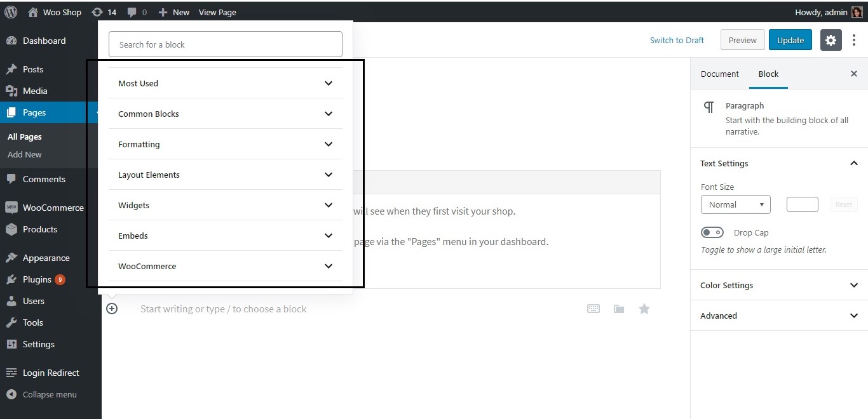868x419 pixels.
Task: Click View Page in admin bar
Action: pyautogui.click(x=217, y=12)
